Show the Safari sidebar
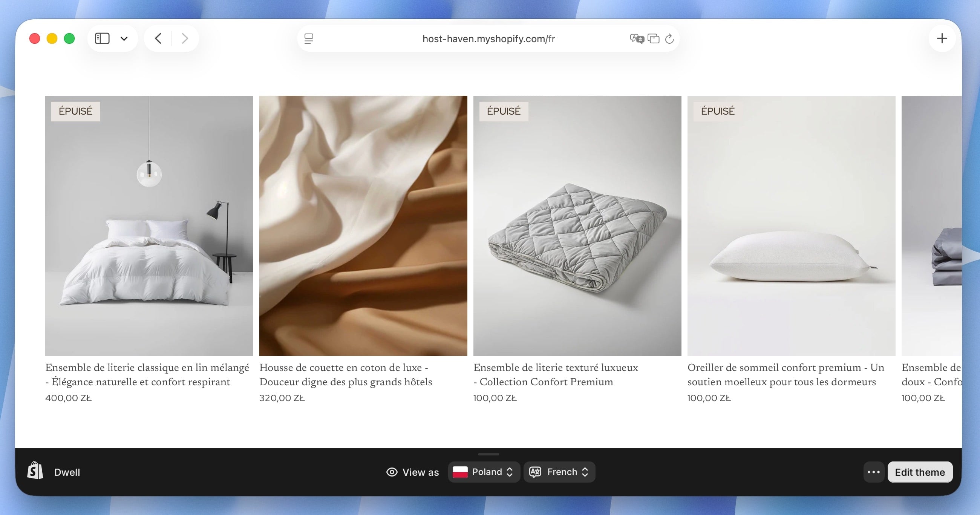The image size is (980, 515). coord(102,38)
